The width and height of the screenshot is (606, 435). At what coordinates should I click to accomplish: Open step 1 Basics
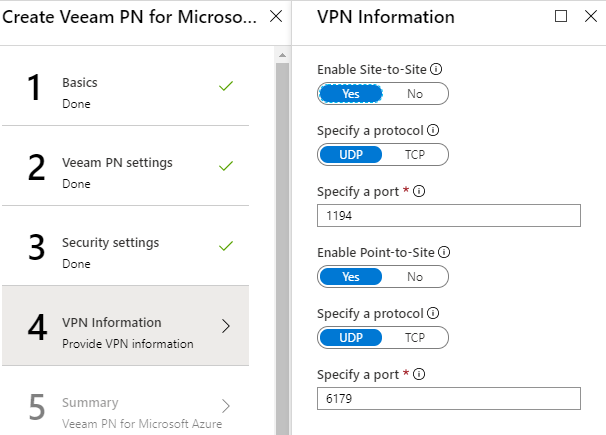point(125,86)
